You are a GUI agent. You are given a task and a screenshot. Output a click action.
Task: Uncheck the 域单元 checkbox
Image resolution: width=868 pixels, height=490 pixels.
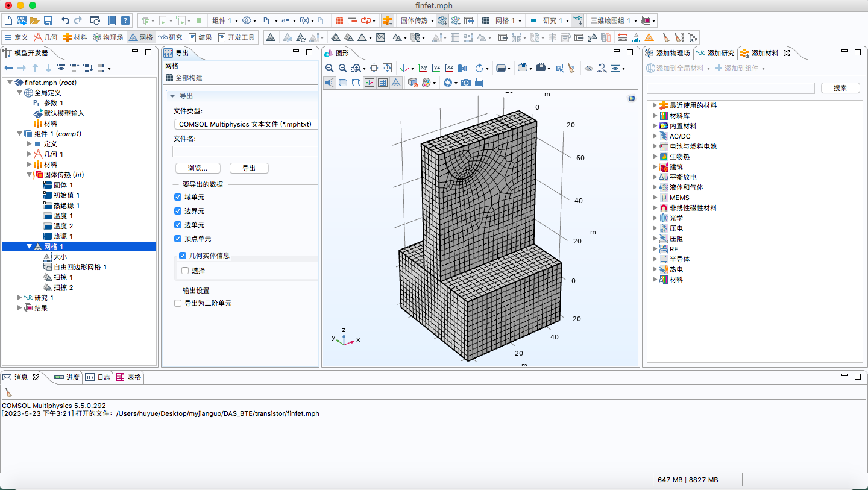(x=178, y=197)
